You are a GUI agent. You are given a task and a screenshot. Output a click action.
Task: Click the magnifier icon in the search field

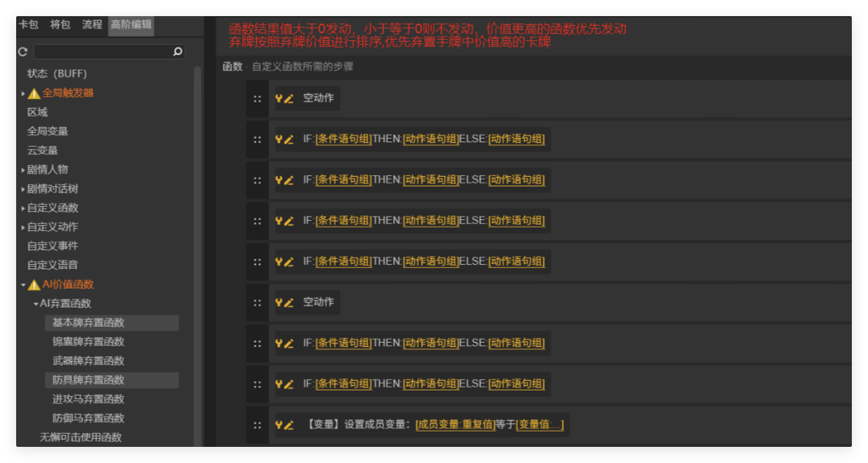(176, 51)
